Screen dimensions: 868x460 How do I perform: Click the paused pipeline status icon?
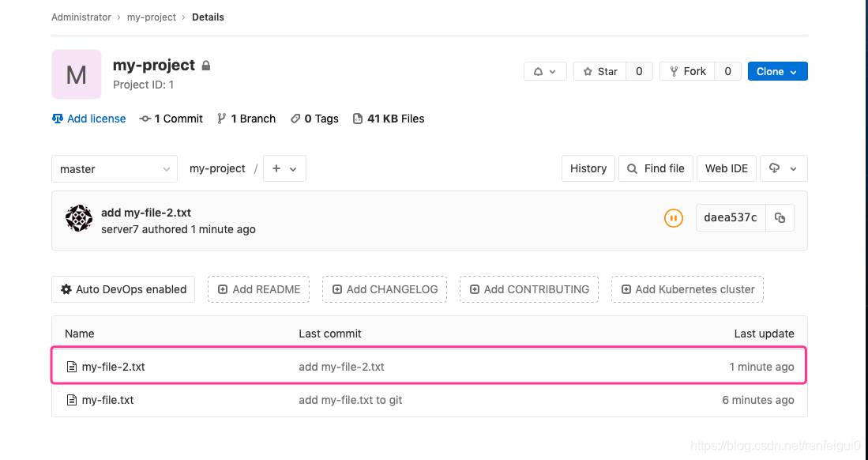(x=673, y=218)
